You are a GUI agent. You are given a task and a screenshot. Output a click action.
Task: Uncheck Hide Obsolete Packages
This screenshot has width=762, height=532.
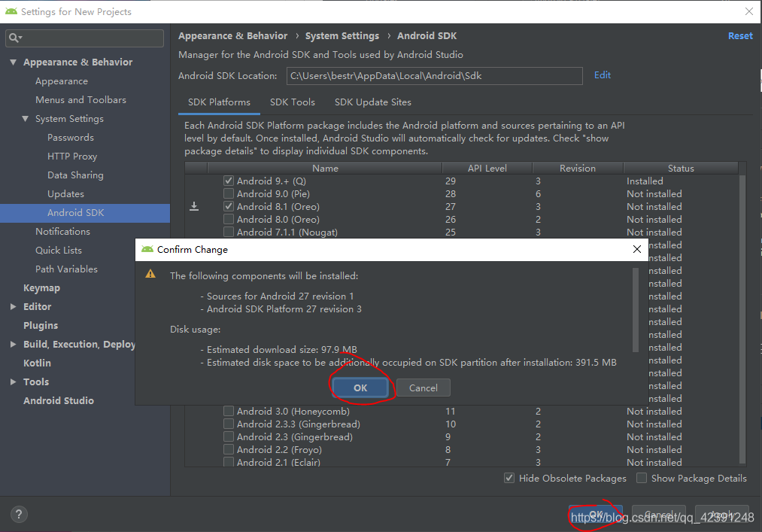[509, 478]
